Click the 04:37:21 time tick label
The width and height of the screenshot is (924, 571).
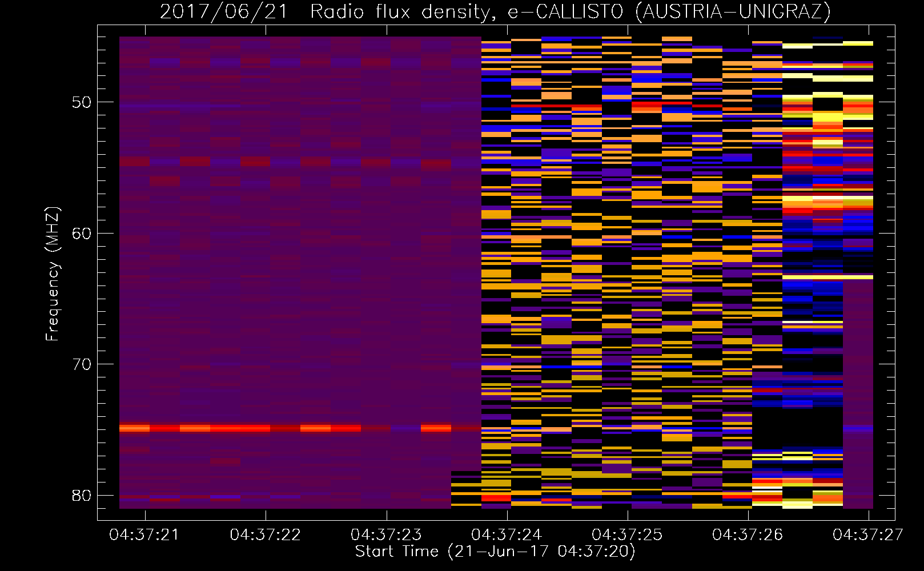click(x=144, y=535)
